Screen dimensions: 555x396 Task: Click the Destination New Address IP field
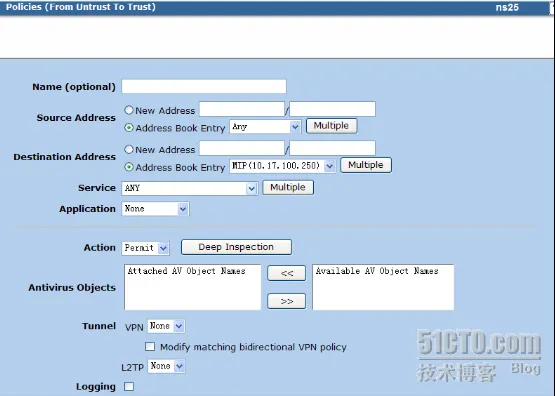click(242, 148)
